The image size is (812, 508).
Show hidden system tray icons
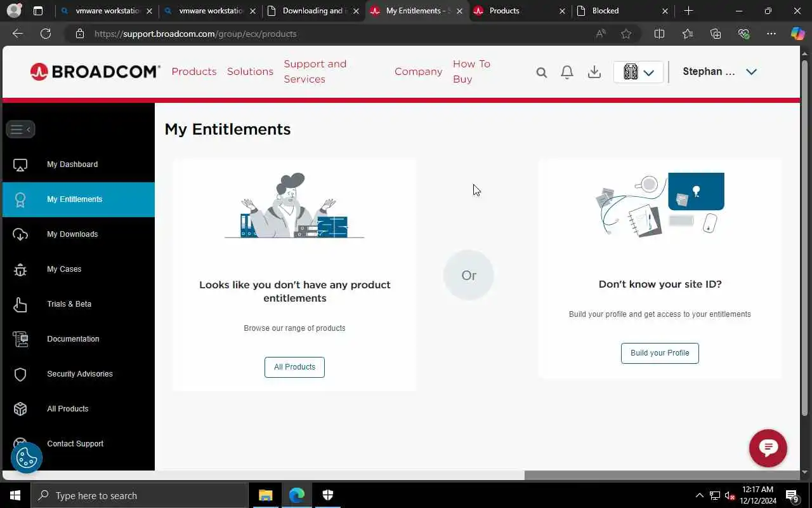(700, 495)
